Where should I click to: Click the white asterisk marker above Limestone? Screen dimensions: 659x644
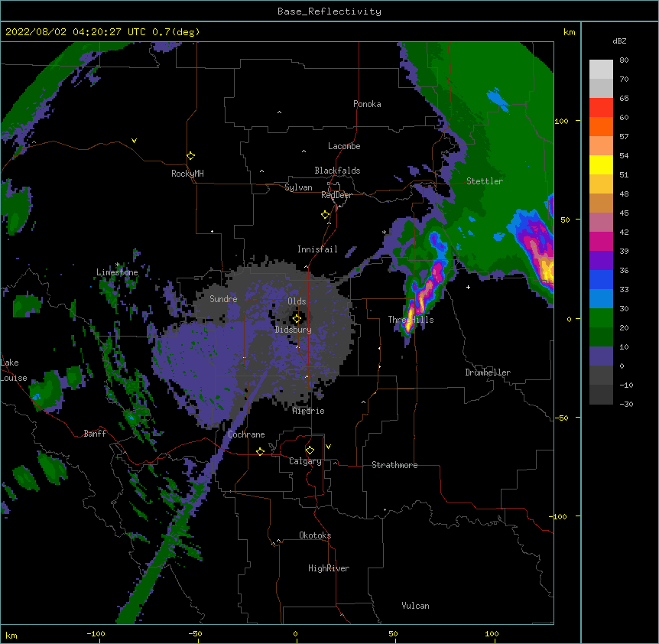118,265
